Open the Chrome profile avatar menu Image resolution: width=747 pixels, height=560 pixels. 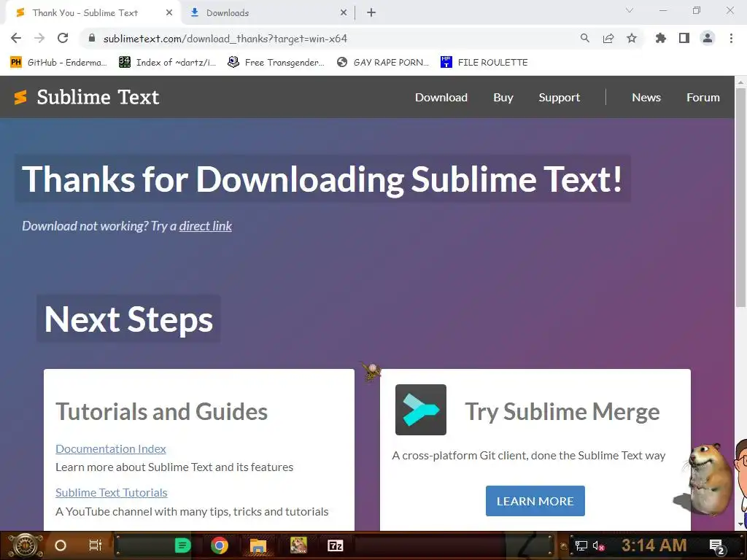(x=708, y=38)
